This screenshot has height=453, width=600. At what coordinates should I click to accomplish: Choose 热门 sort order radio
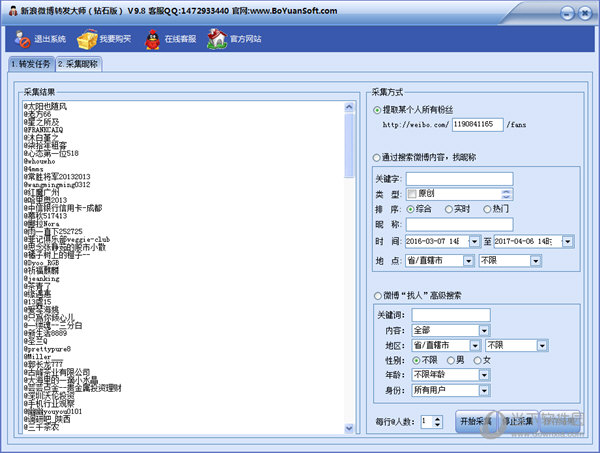tap(487, 209)
